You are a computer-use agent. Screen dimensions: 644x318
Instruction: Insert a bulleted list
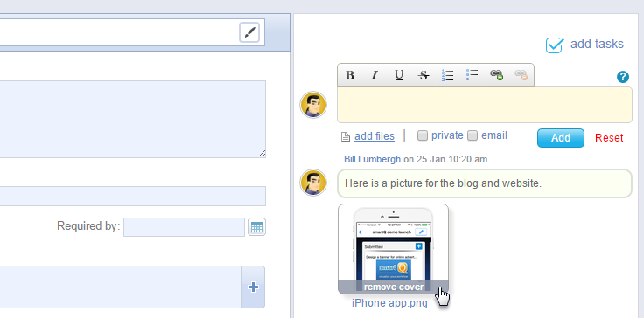point(472,75)
